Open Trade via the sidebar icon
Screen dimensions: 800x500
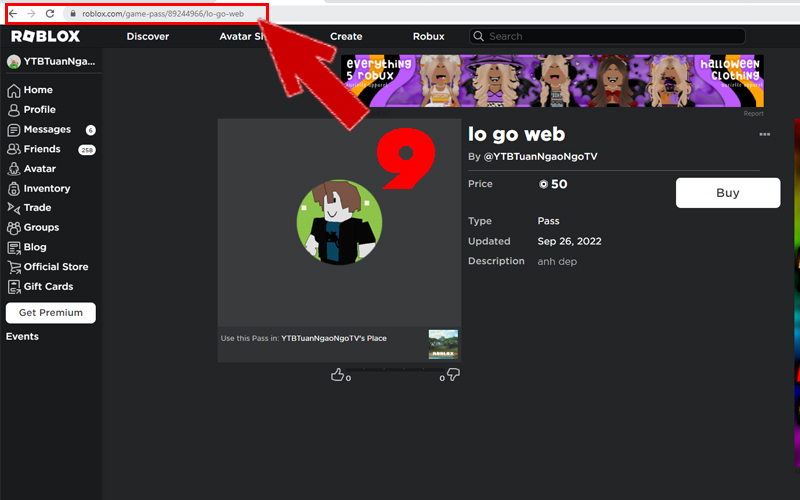point(14,208)
